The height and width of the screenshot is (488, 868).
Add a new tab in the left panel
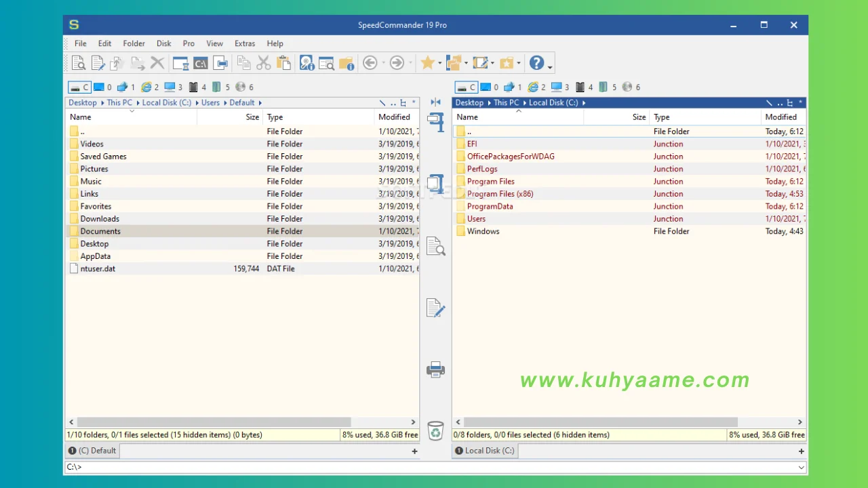tap(414, 451)
